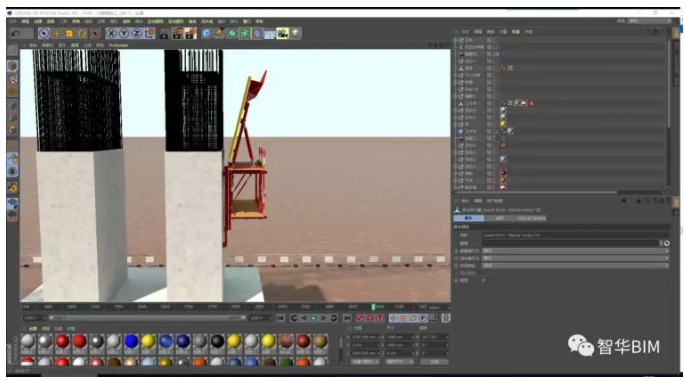
Task: Click the Render View clapperboard icon
Action: pos(164,34)
